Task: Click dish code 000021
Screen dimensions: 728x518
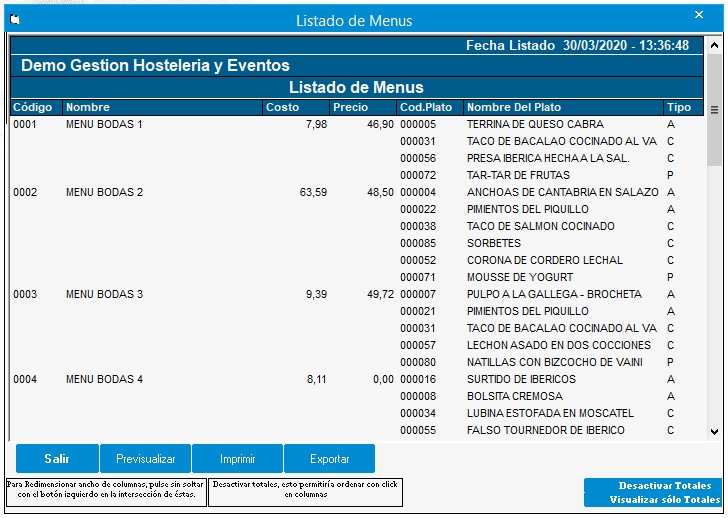Action: [x=418, y=311]
